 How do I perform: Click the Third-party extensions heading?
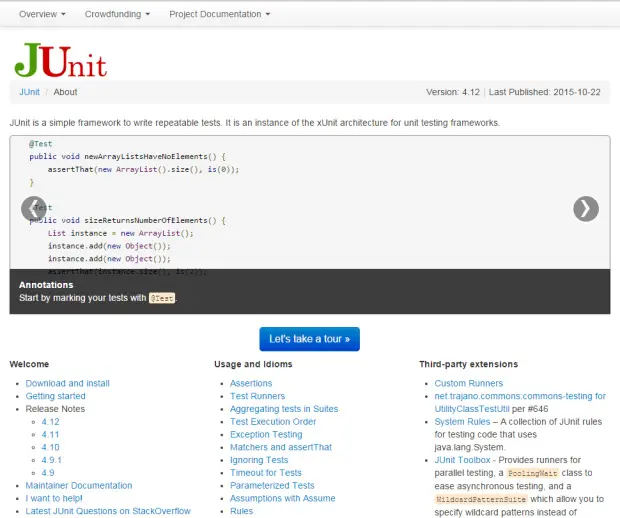(468, 364)
